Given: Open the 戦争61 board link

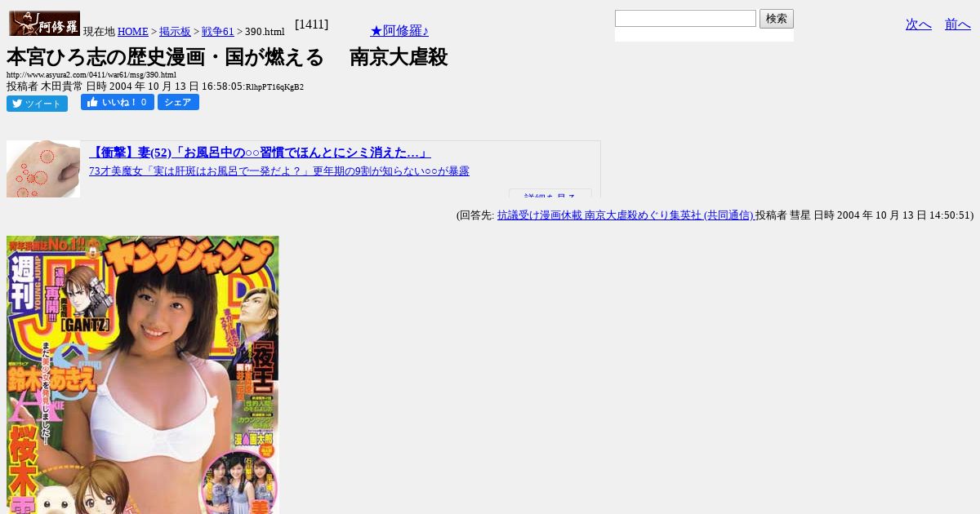Looking at the screenshot, I should pyautogui.click(x=218, y=32).
